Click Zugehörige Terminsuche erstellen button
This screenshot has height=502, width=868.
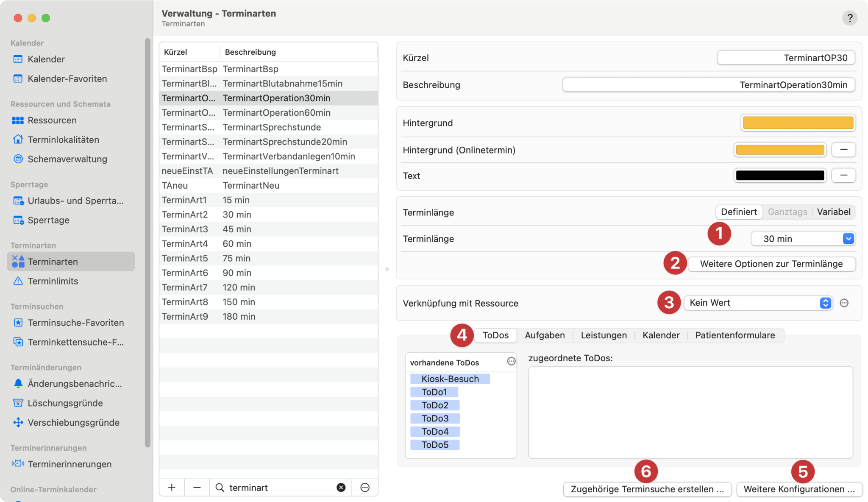[x=647, y=489]
